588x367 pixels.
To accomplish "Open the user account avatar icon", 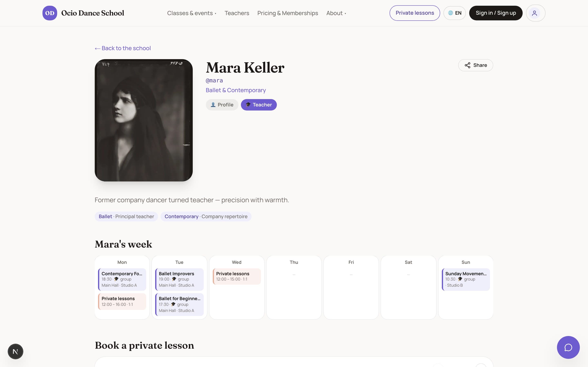I will (536, 13).
